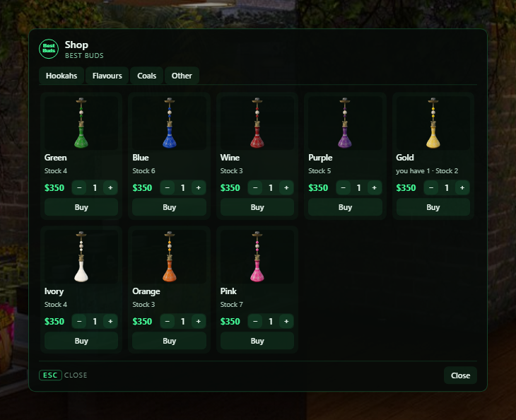516x420 pixels.
Task: Click the 'BEST BUDS' subtitle text
Action: (x=84, y=56)
